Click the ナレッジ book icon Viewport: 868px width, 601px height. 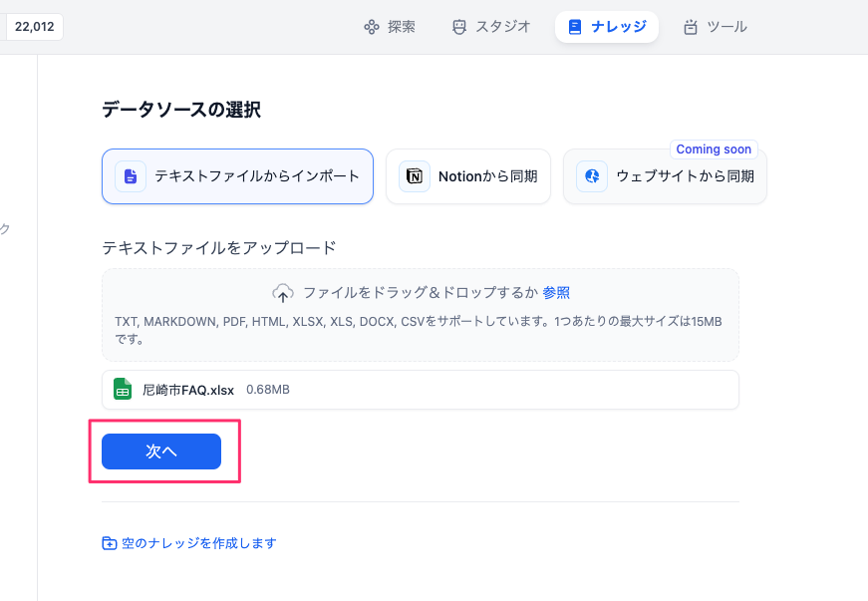(x=575, y=27)
